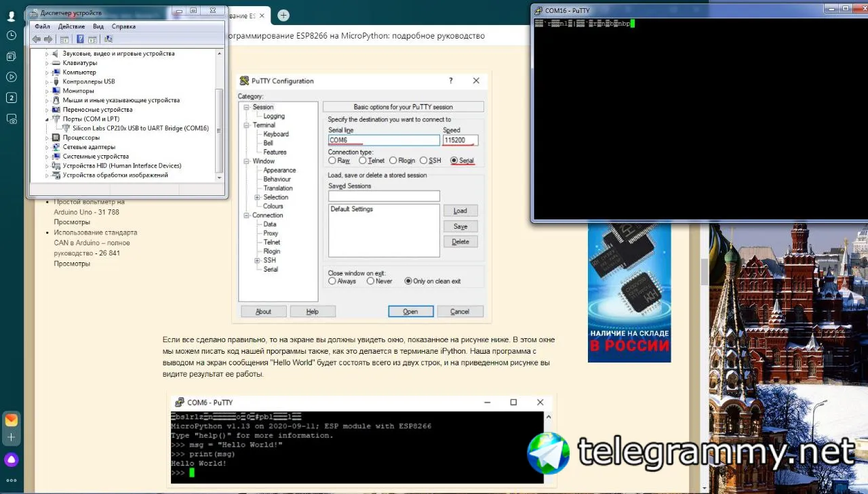Click the Serial line field containing COM6
The image size is (868, 494).
point(384,140)
